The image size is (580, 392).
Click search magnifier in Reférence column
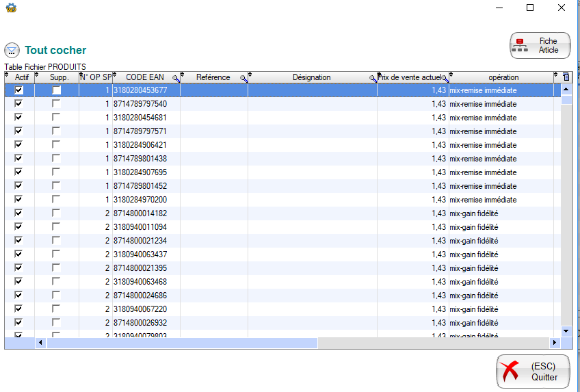[243, 79]
